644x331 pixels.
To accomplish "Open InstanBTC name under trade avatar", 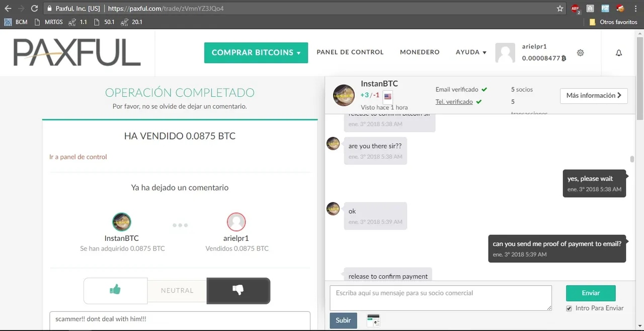I will click(x=122, y=238).
